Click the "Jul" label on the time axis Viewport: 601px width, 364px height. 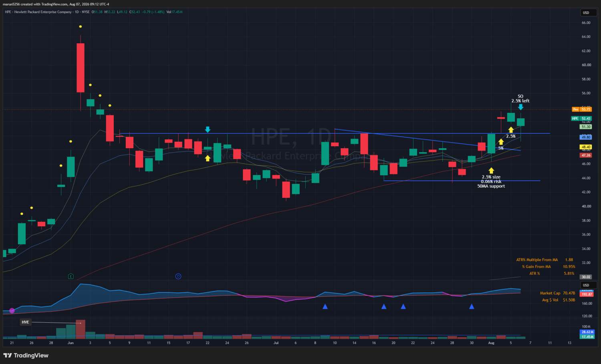(276, 343)
